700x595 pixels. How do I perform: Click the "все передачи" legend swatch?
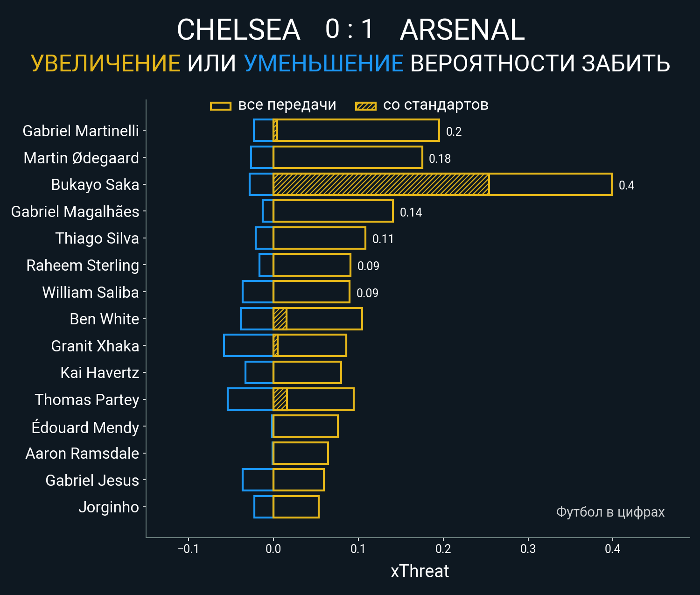(221, 106)
